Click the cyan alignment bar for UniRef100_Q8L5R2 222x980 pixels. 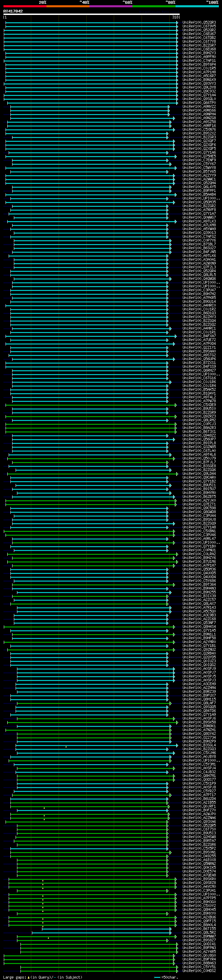(x=101, y=932)
